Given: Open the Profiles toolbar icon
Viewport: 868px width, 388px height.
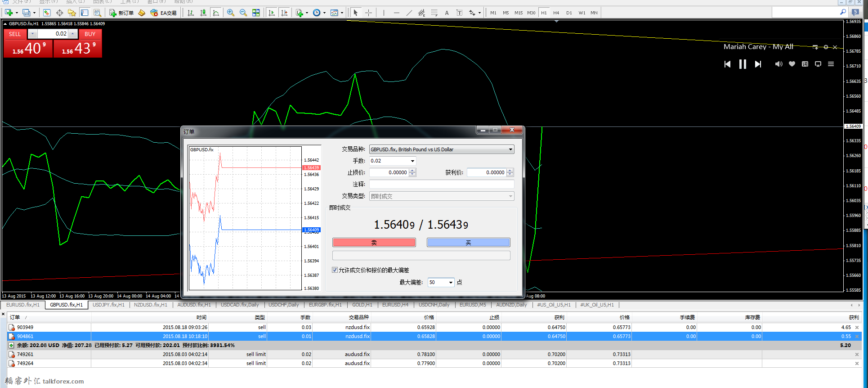Looking at the screenshot, I should (26, 13).
